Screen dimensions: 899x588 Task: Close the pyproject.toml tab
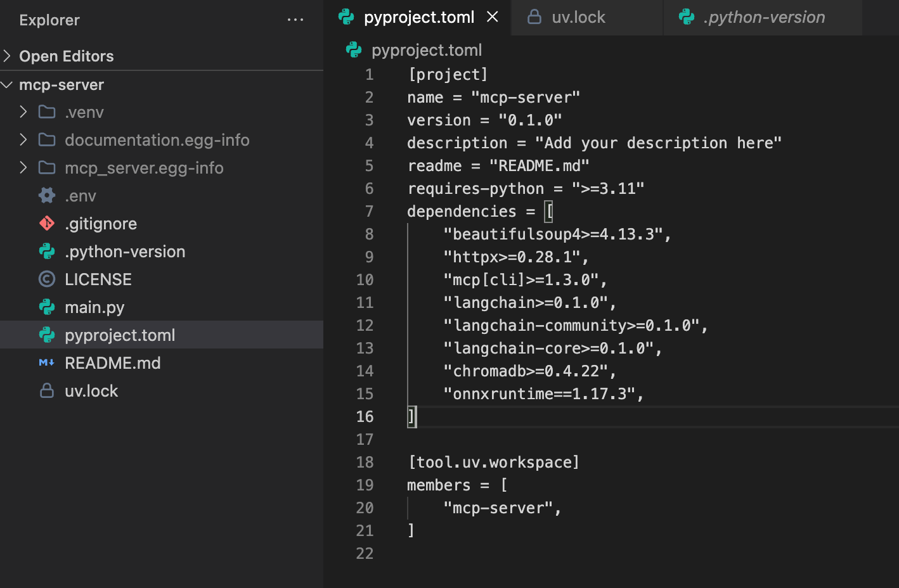coord(493,17)
